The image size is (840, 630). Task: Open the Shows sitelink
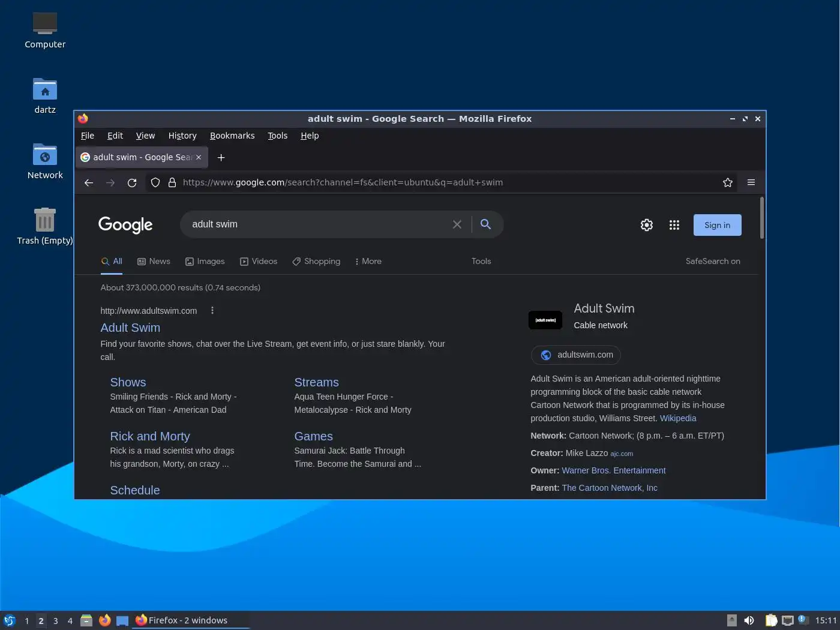point(128,382)
